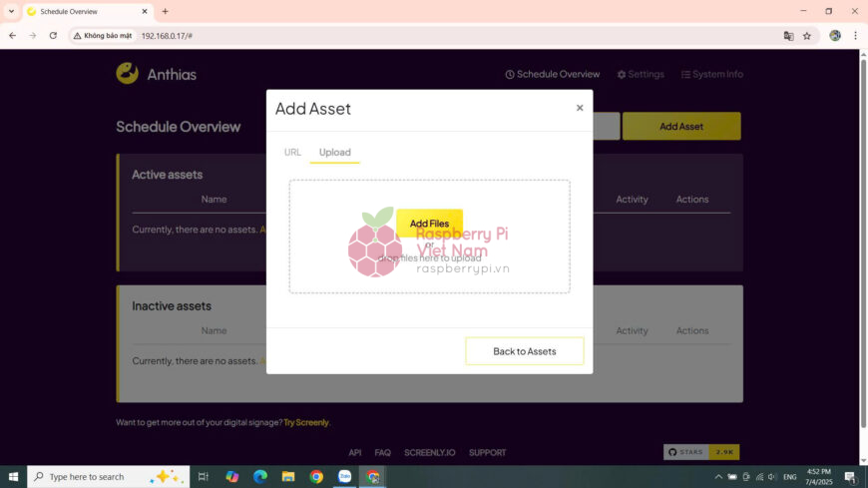The height and width of the screenshot is (488, 868).
Task: Click the translate page icon
Action: click(x=788, y=35)
